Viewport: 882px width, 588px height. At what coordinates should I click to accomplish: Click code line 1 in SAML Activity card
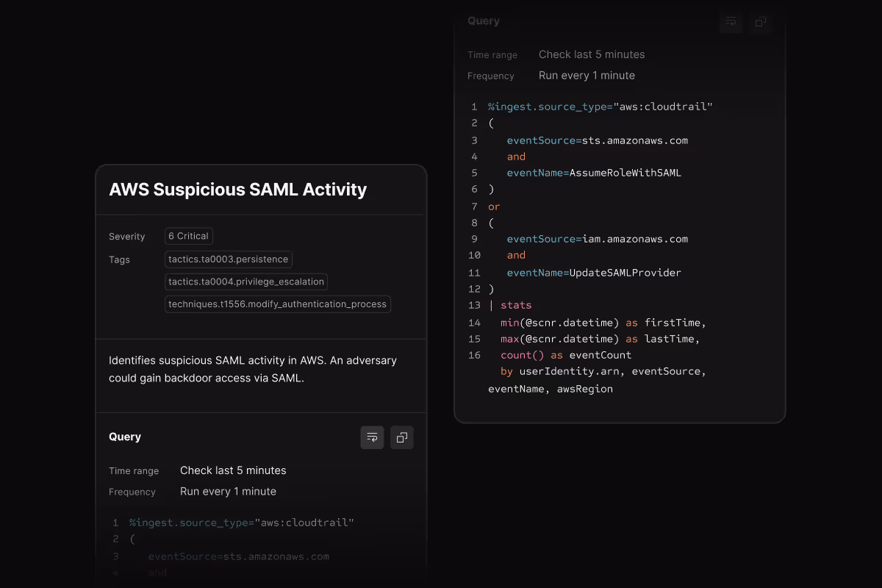[242, 523]
